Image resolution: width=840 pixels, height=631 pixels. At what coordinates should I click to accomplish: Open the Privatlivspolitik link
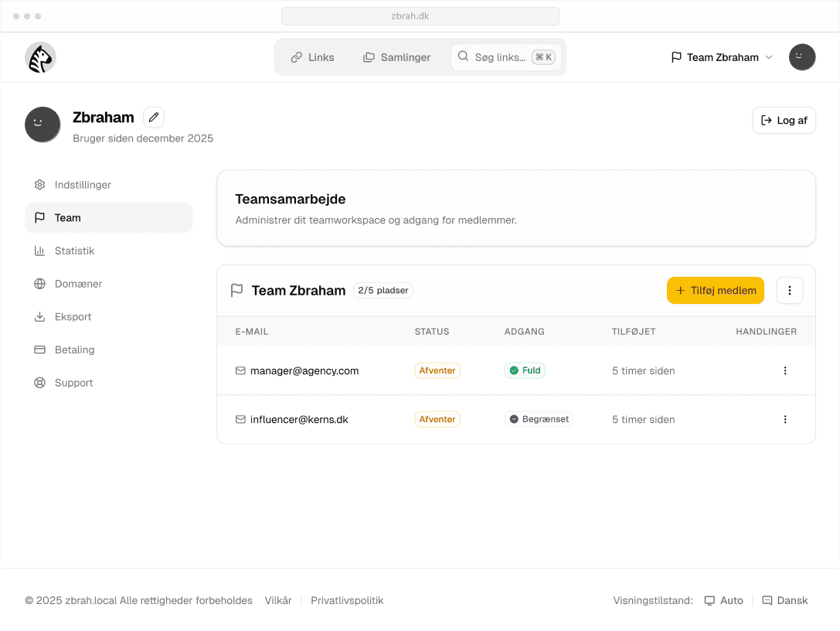click(347, 601)
